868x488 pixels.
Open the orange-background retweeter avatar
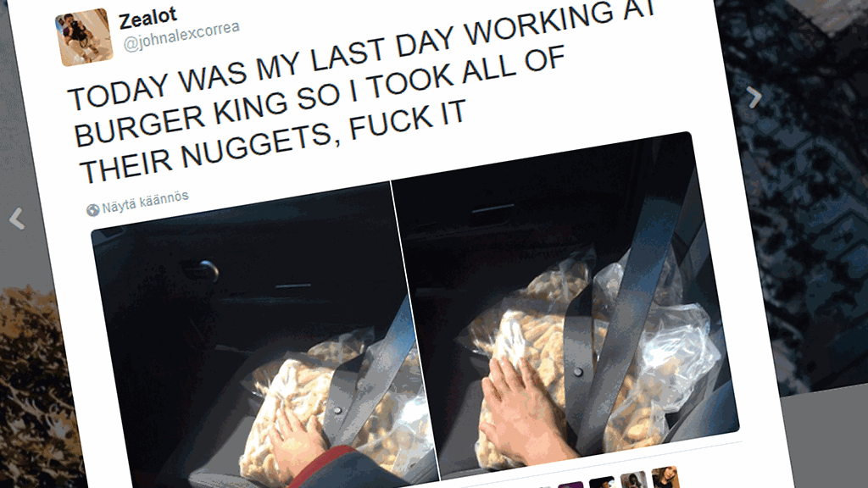[x=666, y=478]
